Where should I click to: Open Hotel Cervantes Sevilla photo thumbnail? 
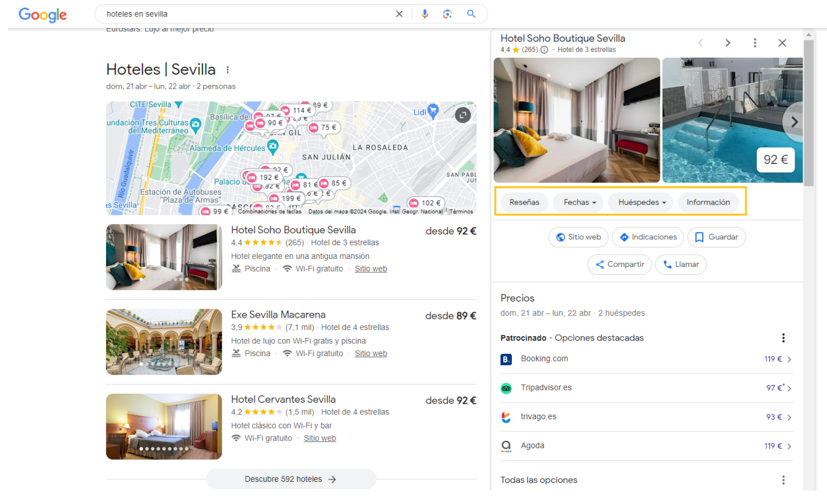coord(164,427)
